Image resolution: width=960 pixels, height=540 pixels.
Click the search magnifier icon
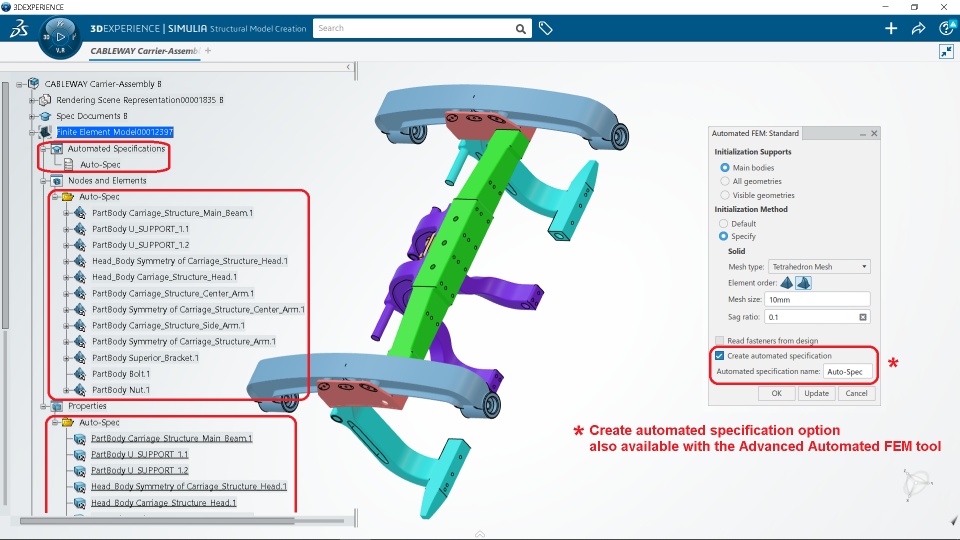point(520,29)
